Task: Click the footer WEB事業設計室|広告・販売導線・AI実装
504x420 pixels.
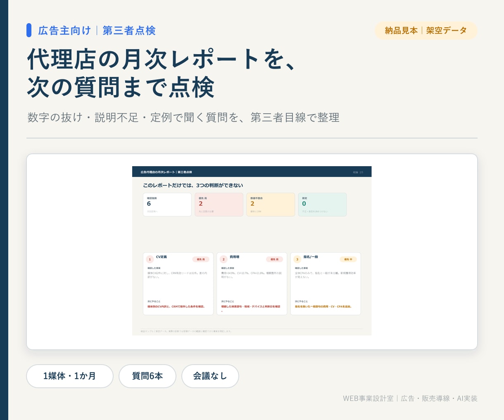Action: 410,399
